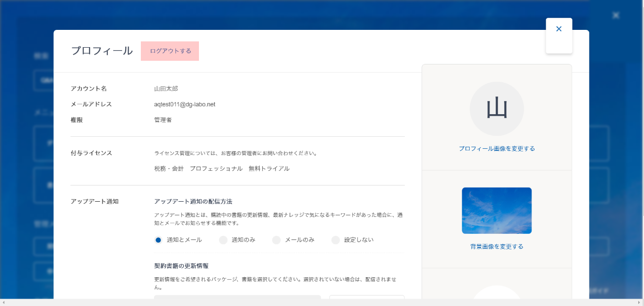
Task: Click the left arrow of the horizontal scrollbar
Action: (3, 302)
